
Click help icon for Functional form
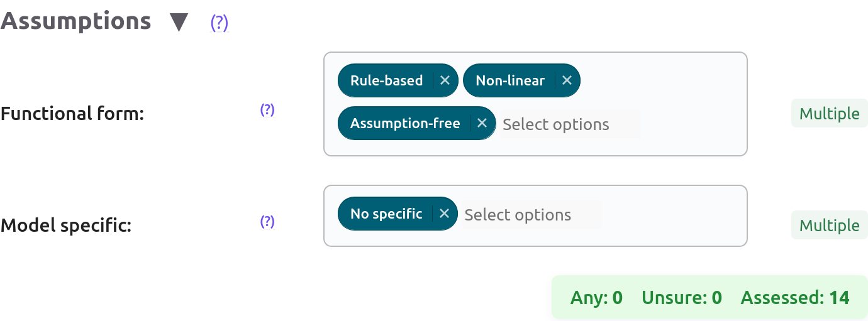tap(267, 110)
